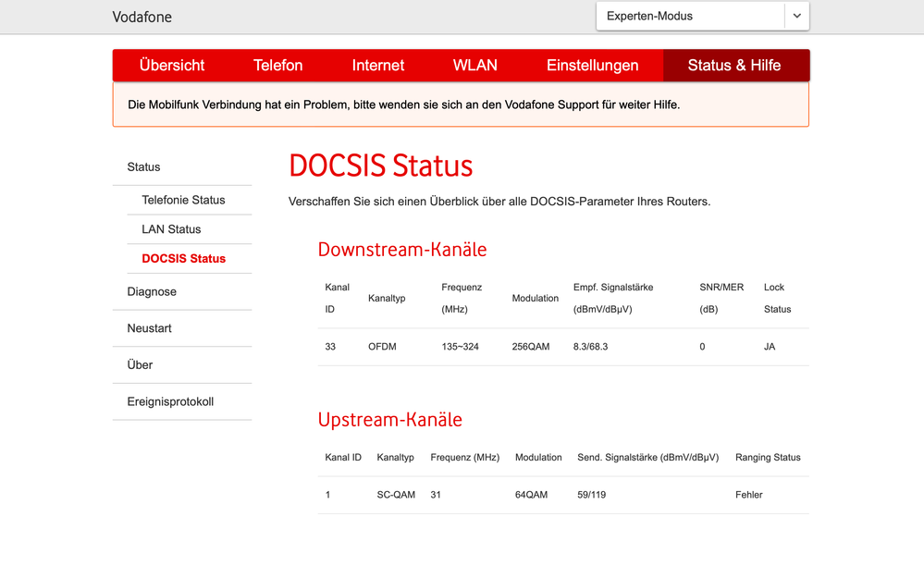Click the DOCSIS Status page heading

click(381, 166)
